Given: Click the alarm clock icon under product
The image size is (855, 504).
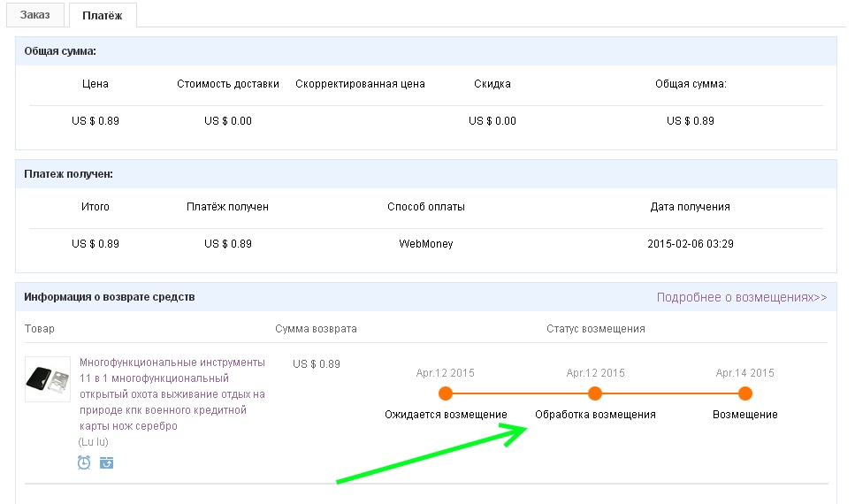Looking at the screenshot, I should [84, 462].
